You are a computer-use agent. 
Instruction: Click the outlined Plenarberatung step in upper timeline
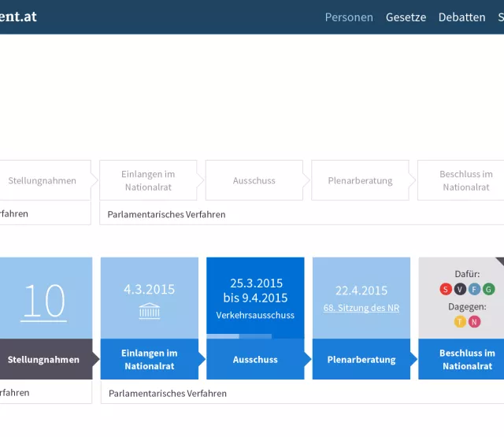point(360,180)
